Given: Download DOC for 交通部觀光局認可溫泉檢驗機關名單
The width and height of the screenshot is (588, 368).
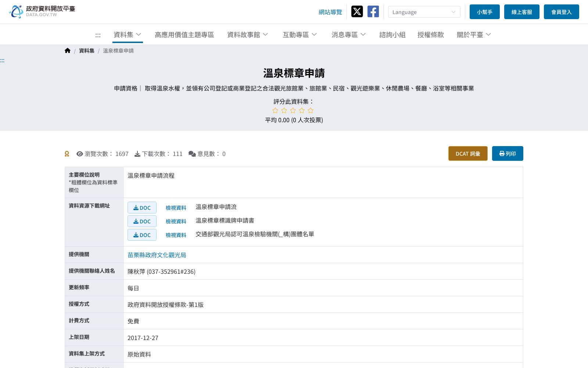Looking at the screenshot, I should coord(142,235).
